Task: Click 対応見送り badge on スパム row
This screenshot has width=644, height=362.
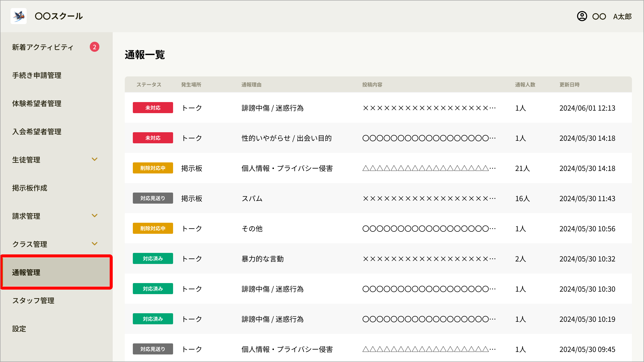Action: point(153,198)
